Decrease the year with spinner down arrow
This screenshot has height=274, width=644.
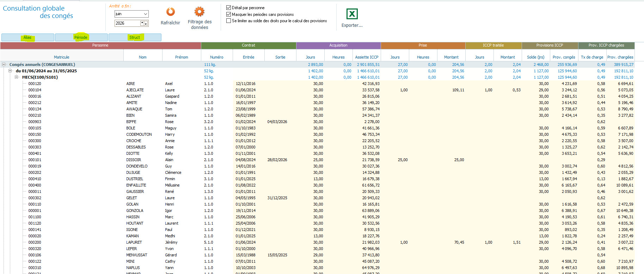pos(146,24)
